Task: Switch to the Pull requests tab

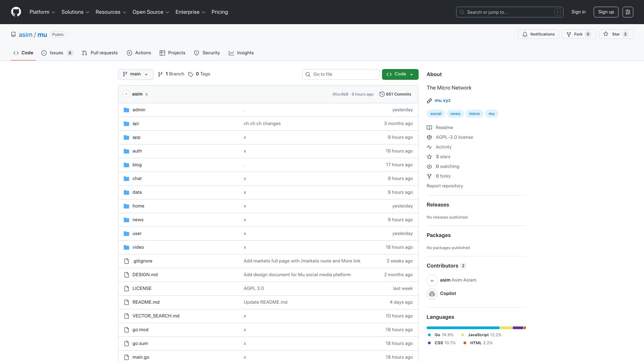Action: pyautogui.click(x=100, y=53)
